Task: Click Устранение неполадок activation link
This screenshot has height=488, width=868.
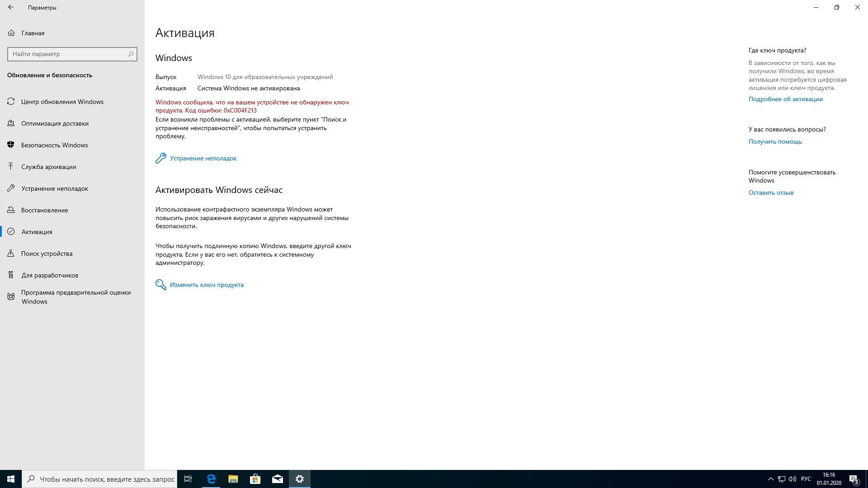Action: pyautogui.click(x=203, y=158)
